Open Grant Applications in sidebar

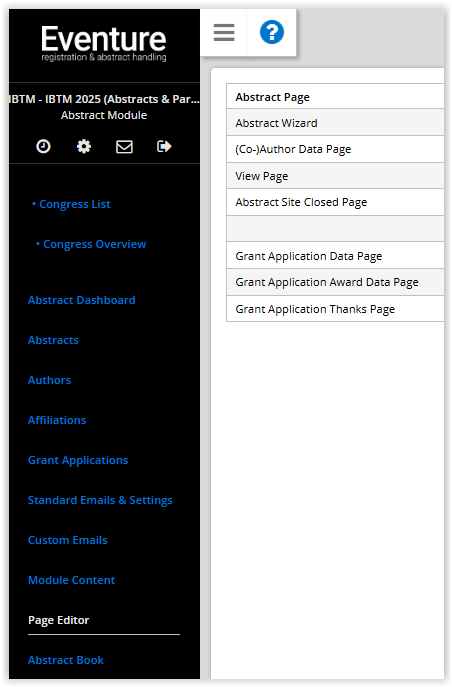click(x=78, y=460)
